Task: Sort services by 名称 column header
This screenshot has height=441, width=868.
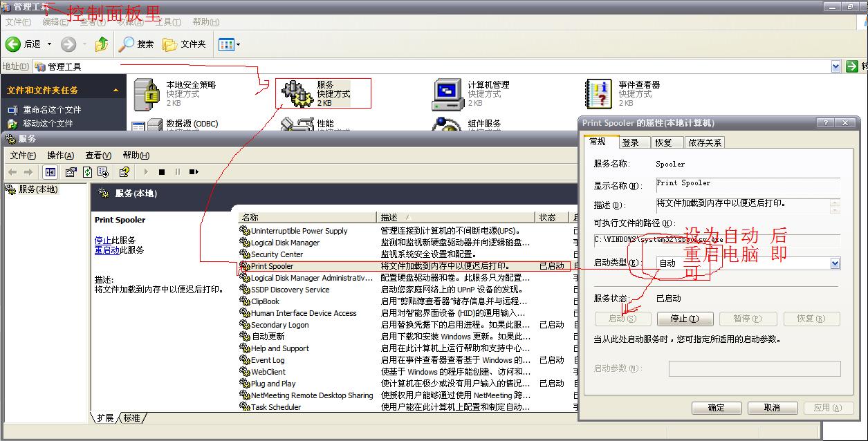Action: click(x=308, y=217)
